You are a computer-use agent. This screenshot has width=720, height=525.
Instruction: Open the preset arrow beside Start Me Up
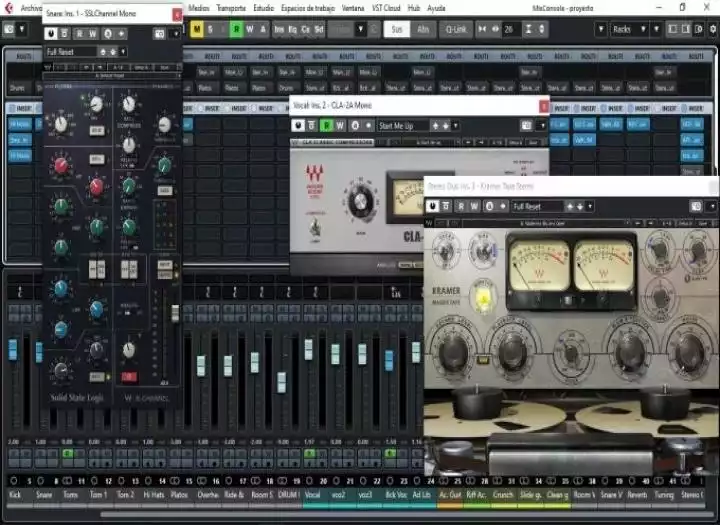point(456,125)
